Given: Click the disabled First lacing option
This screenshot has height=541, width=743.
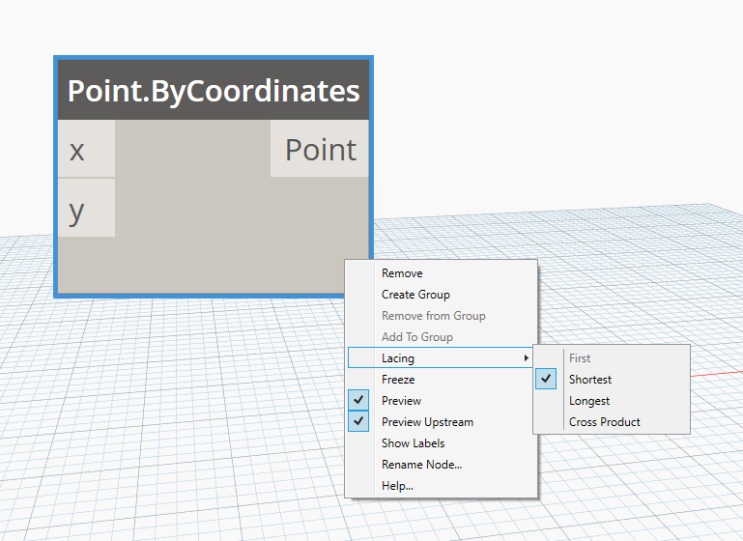Looking at the screenshot, I should click(x=580, y=357).
